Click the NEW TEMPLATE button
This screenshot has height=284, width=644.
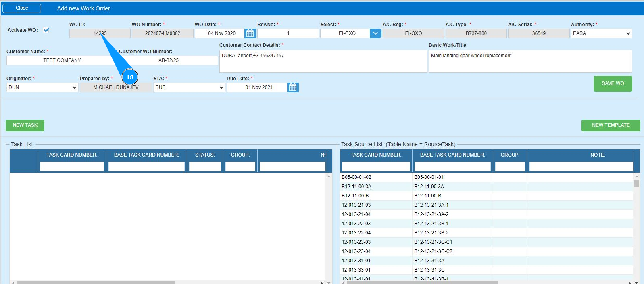click(611, 125)
